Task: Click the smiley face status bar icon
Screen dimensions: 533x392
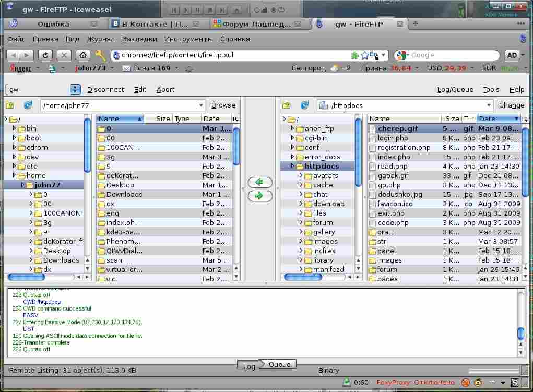Action: coord(478,383)
